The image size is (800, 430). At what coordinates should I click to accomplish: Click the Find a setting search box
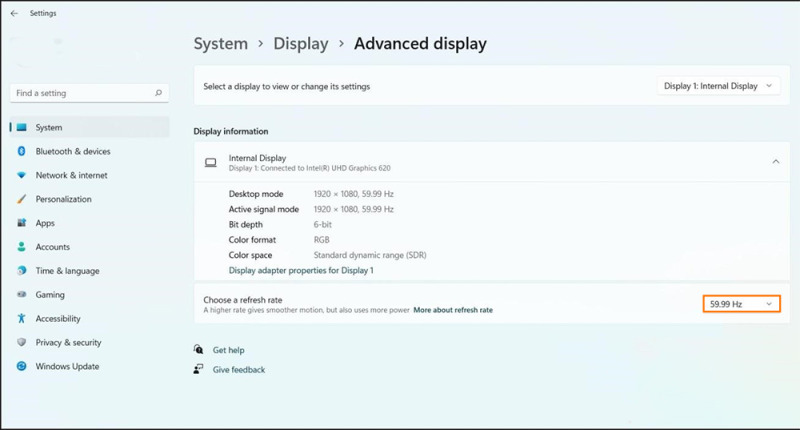coord(82,93)
